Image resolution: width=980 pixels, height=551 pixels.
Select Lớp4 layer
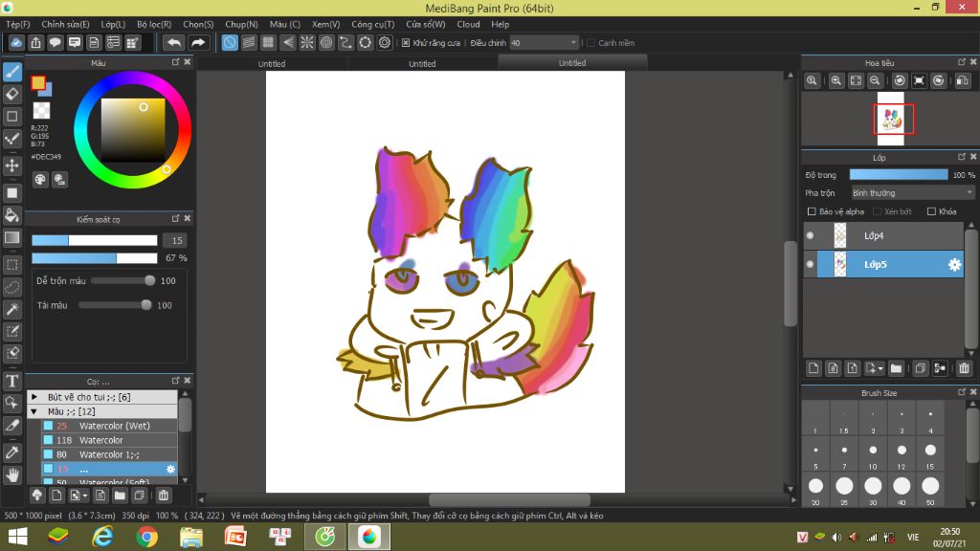pos(883,235)
